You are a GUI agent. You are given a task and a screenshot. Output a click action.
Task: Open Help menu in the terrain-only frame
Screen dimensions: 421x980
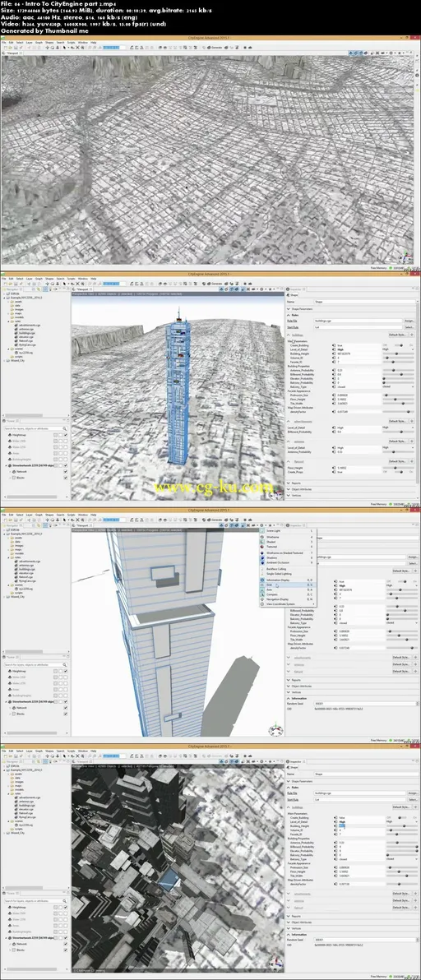point(93,43)
